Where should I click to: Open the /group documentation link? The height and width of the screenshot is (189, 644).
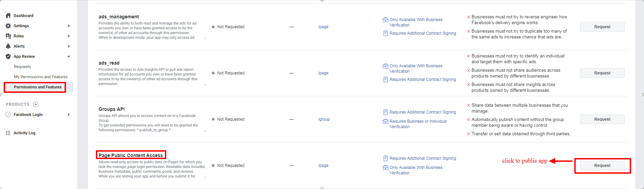[x=324, y=119]
